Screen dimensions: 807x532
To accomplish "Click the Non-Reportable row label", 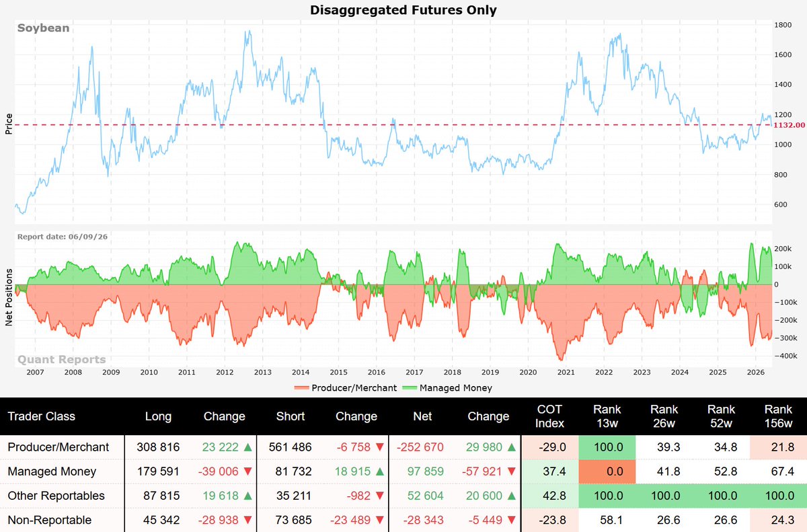I will [50, 520].
